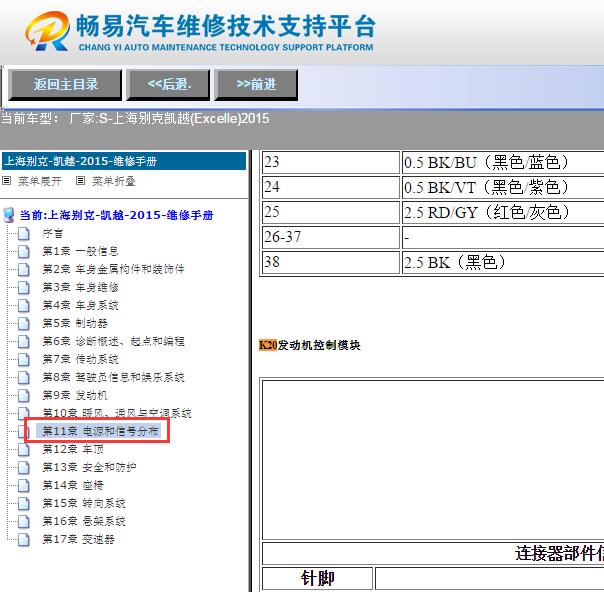Click the page icon beside 第17章 变速器
Image resolution: width=604 pixels, height=592 pixels.
23,539
